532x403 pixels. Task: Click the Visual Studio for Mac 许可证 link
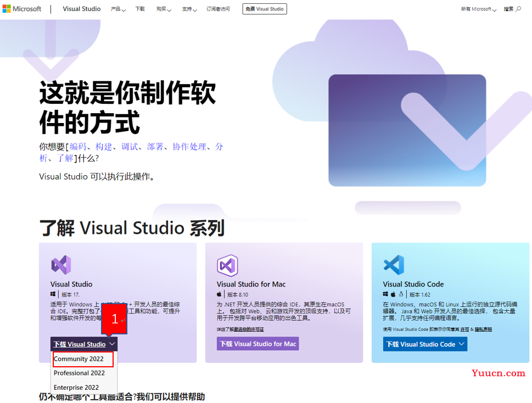[248, 329]
